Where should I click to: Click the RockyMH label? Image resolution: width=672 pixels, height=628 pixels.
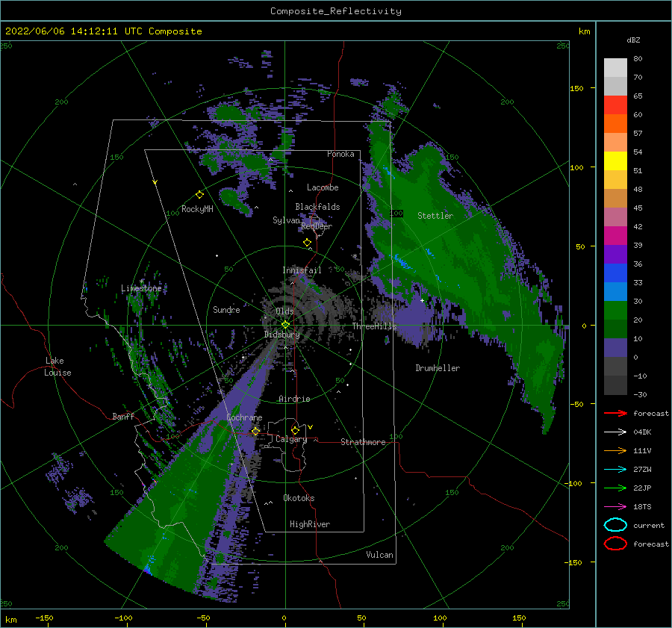click(197, 209)
